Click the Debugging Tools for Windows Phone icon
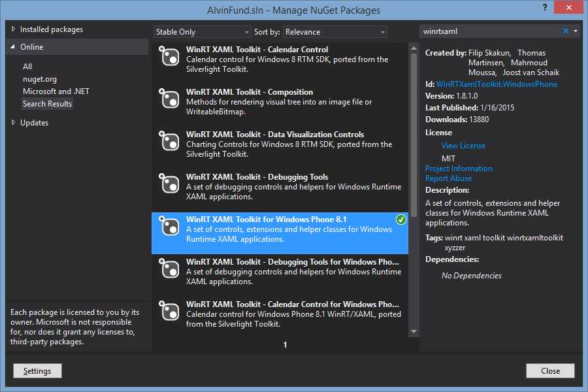Image resolution: width=588 pixels, height=392 pixels. pos(169,268)
